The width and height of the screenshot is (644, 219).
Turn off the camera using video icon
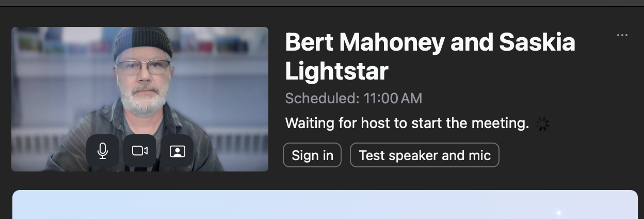pyautogui.click(x=140, y=151)
